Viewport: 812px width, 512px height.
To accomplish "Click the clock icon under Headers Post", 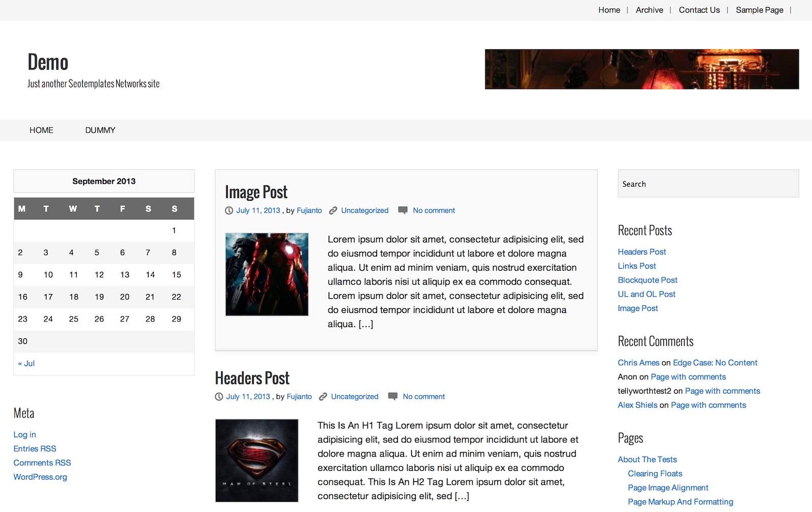I will point(219,397).
